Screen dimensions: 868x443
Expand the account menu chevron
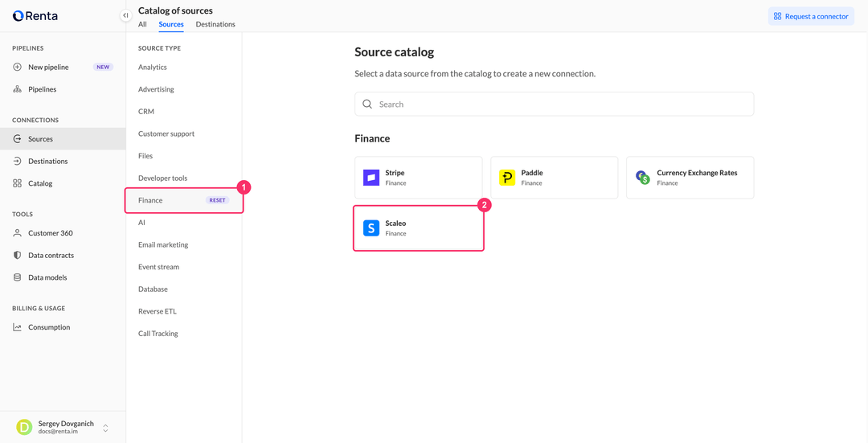pyautogui.click(x=105, y=428)
